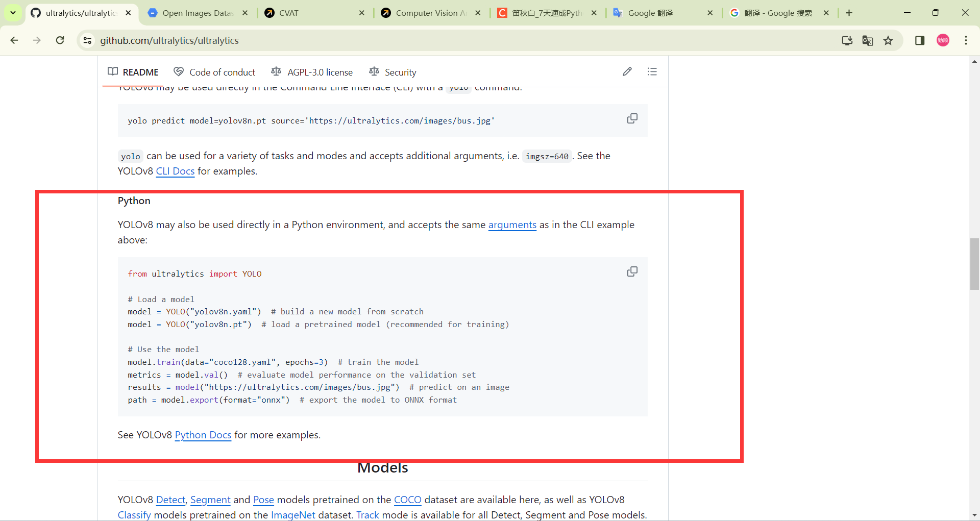Open the Chrome profile avatar
This screenshot has height=521, width=980.
943,40
